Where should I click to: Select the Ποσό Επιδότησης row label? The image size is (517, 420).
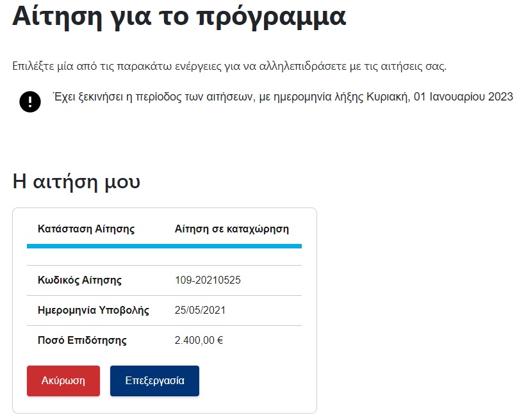(82, 341)
